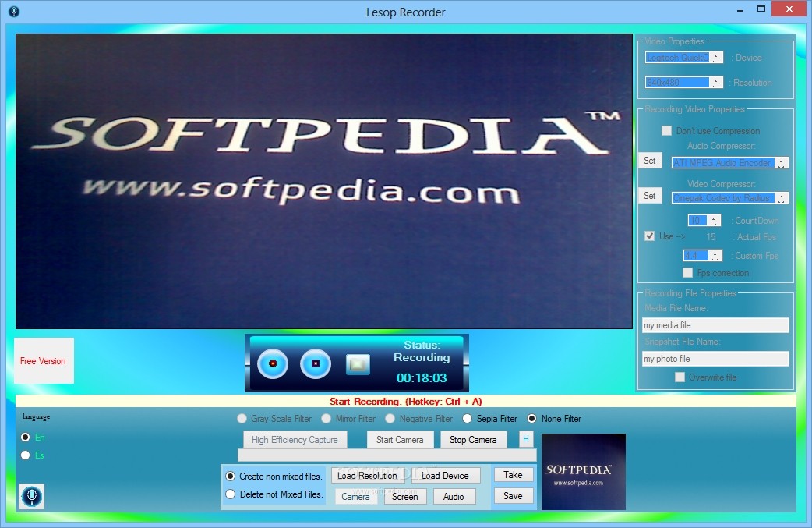This screenshot has width=812, height=528.
Task: Tick the Don't use Compression checkbox
Action: 667,130
